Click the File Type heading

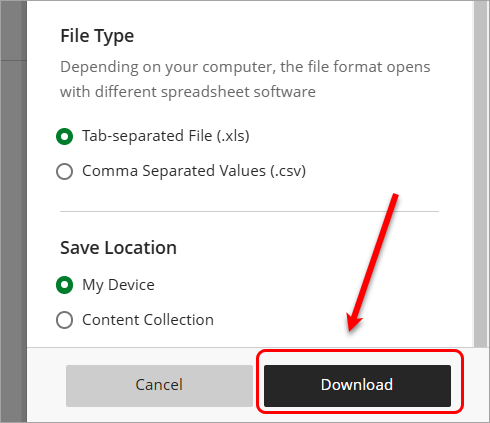(x=97, y=36)
